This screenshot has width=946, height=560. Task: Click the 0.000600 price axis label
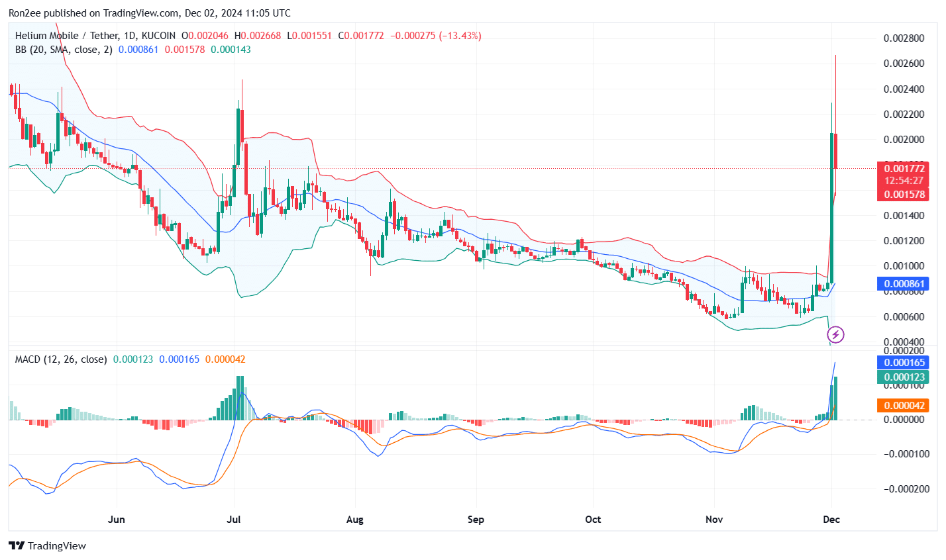click(x=904, y=317)
